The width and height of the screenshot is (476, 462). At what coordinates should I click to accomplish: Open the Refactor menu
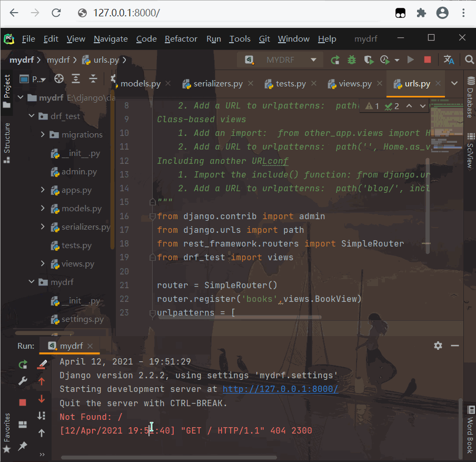(x=181, y=39)
